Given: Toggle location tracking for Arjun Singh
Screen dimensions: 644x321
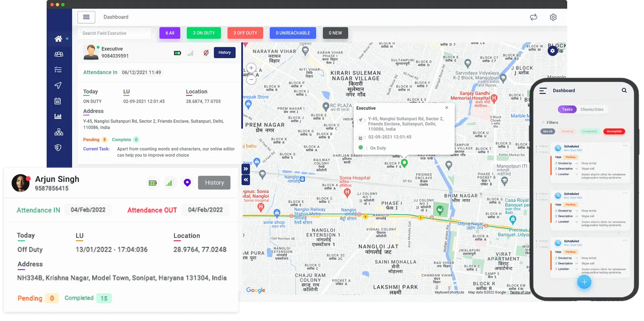Looking at the screenshot, I should click(187, 182).
